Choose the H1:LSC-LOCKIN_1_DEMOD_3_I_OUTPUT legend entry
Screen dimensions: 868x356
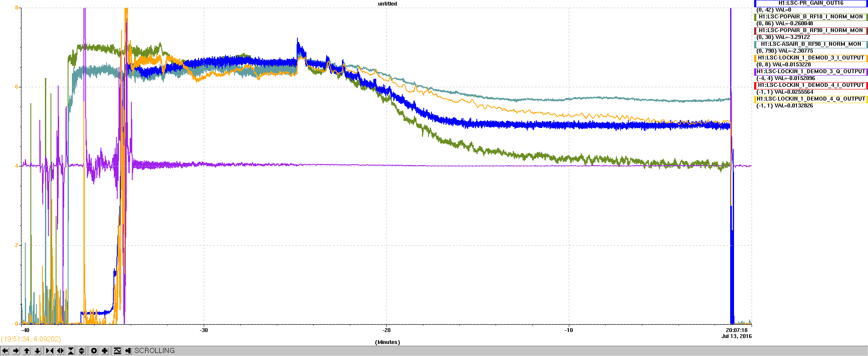(811, 58)
